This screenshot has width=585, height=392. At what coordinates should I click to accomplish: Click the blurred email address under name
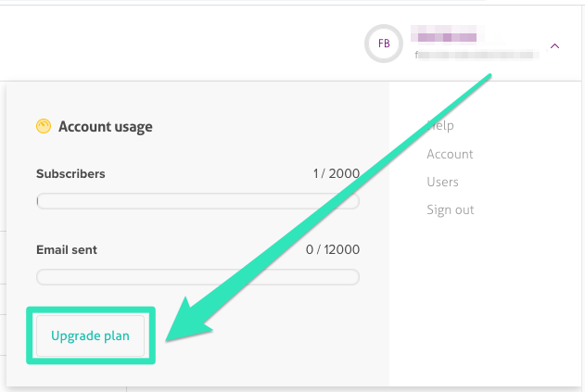click(477, 56)
